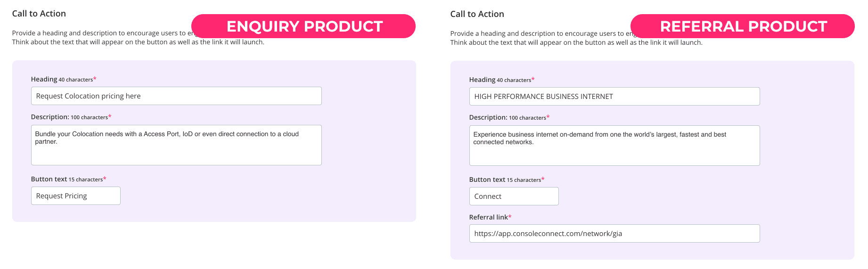Click the 'Button text' label above 'Request Pricing'
Viewport: 868px width, 269px height.
[49, 179]
